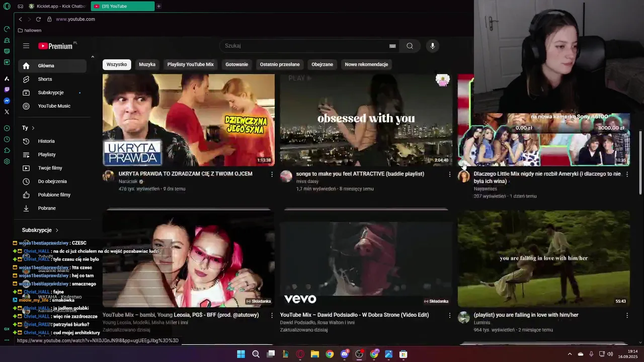Open X (Twitter) in Opera sidebar
Screen dimensions: 644x362
click(7, 112)
